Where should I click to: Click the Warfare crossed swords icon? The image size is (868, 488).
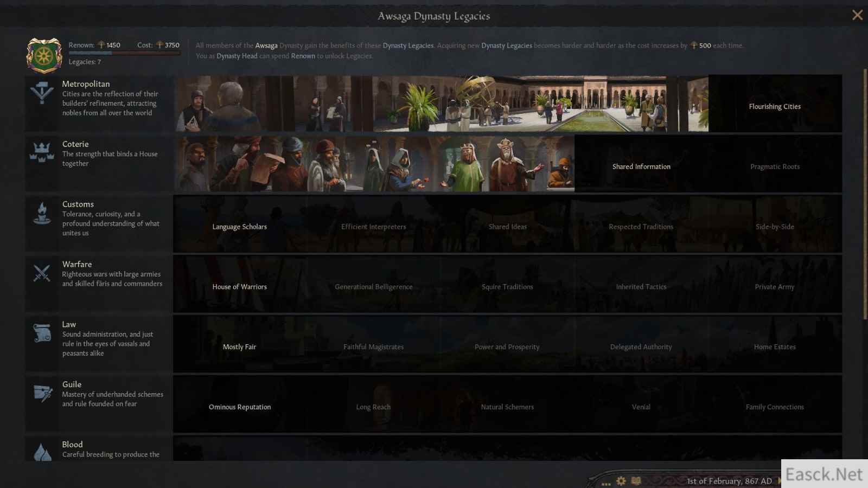click(x=42, y=273)
